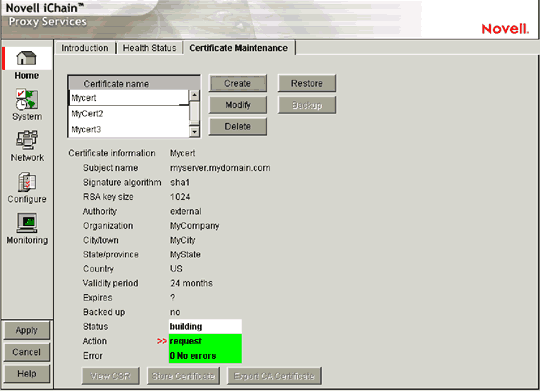The image size is (540, 391).
Task: Open the Configure checklist icon
Action: [x=27, y=182]
